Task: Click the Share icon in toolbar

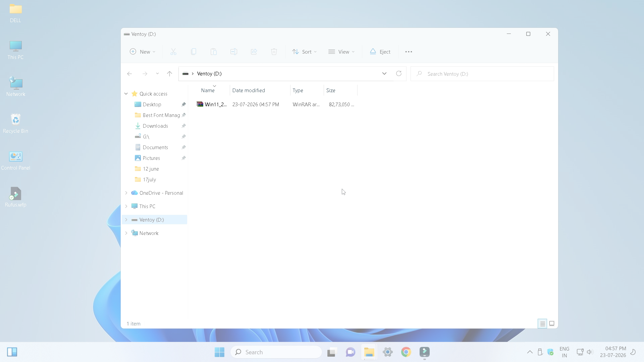Action: (254, 52)
